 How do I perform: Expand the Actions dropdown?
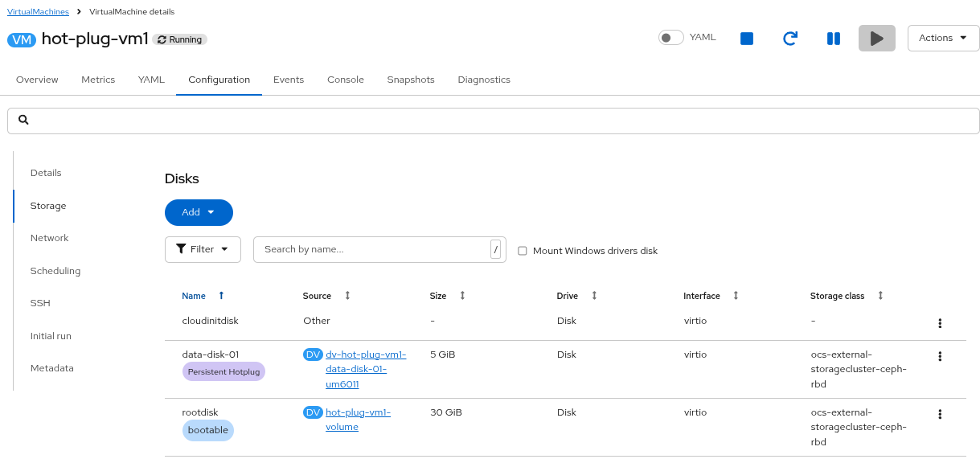pos(943,38)
